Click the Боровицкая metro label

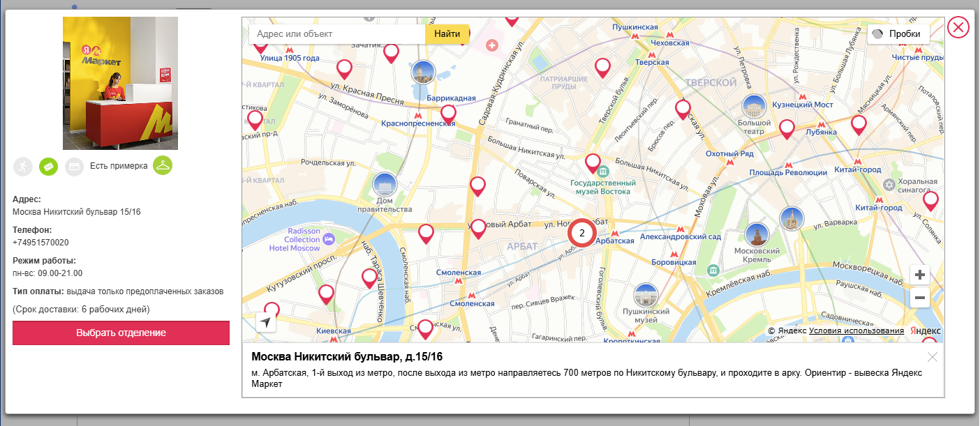tap(674, 262)
